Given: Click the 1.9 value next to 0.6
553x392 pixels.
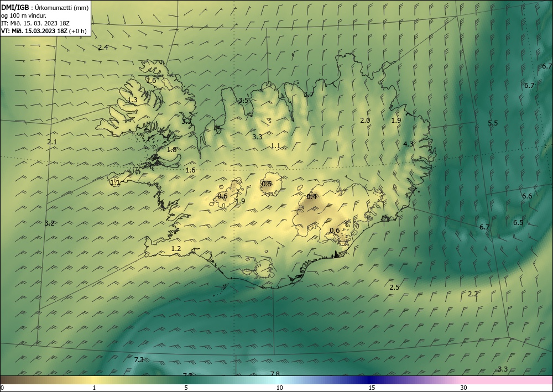Looking at the screenshot, I should (x=240, y=201).
